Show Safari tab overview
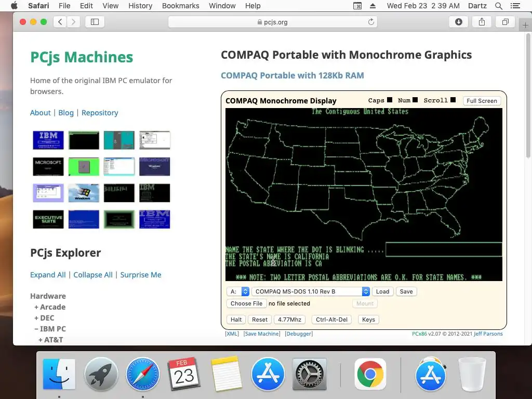Viewport: 532px width, 399px height. point(505,22)
